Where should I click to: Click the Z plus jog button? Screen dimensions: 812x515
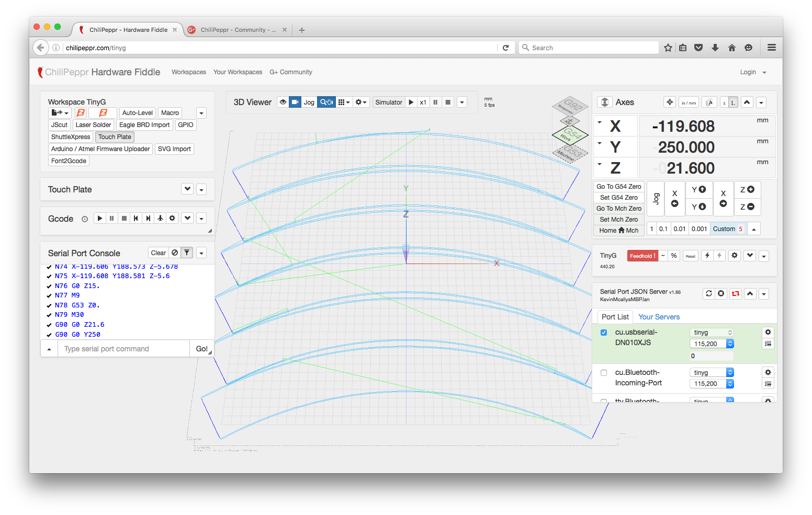(x=747, y=190)
